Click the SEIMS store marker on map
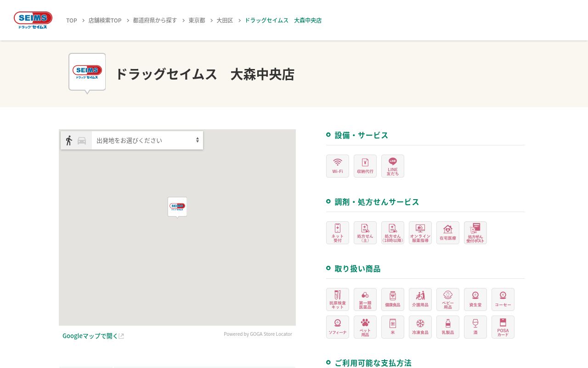This screenshot has width=588, height=368. click(x=177, y=207)
